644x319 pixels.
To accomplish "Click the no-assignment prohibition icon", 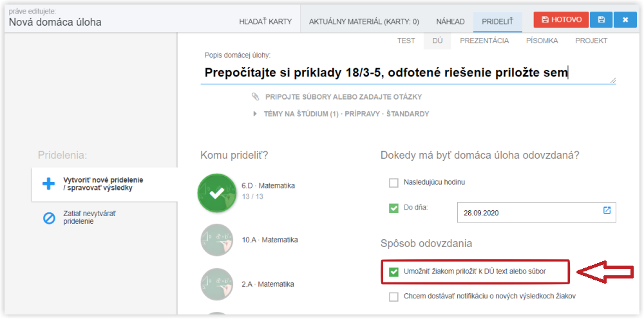I will click(49, 218).
